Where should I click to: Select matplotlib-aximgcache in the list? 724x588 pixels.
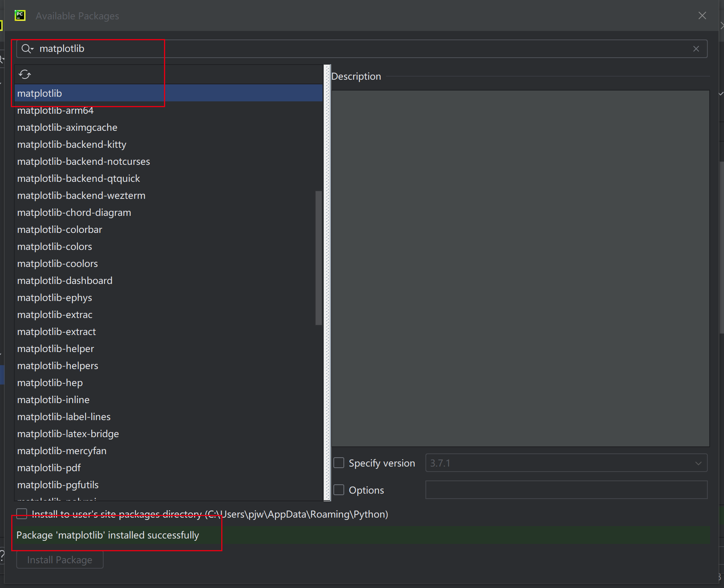(169, 127)
